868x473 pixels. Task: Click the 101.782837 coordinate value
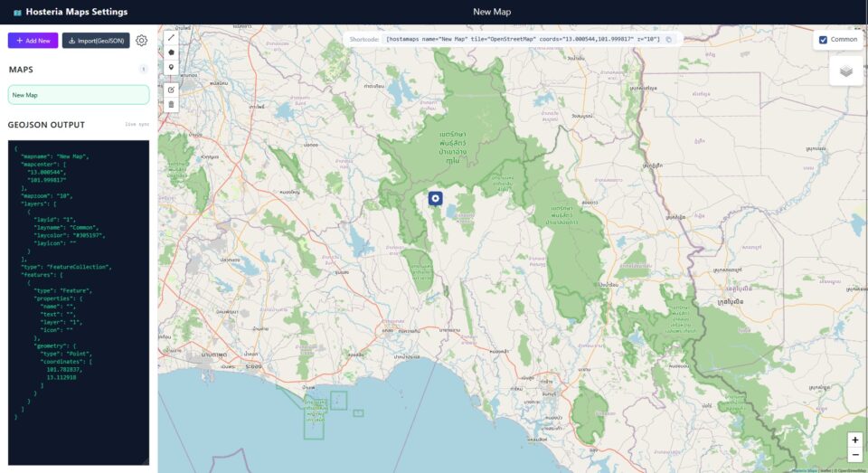[64, 369]
